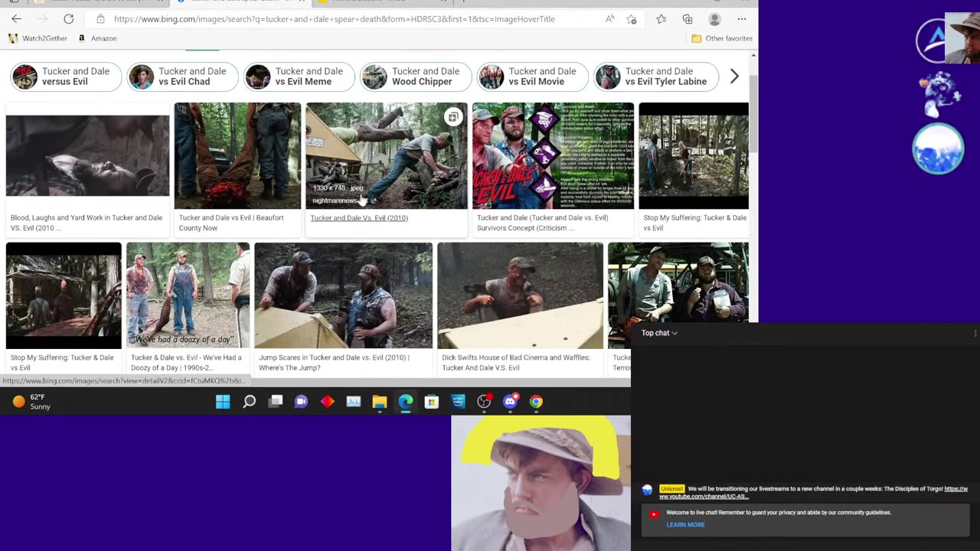Open Jump Scares Where's The Jump? title link

[334, 363]
